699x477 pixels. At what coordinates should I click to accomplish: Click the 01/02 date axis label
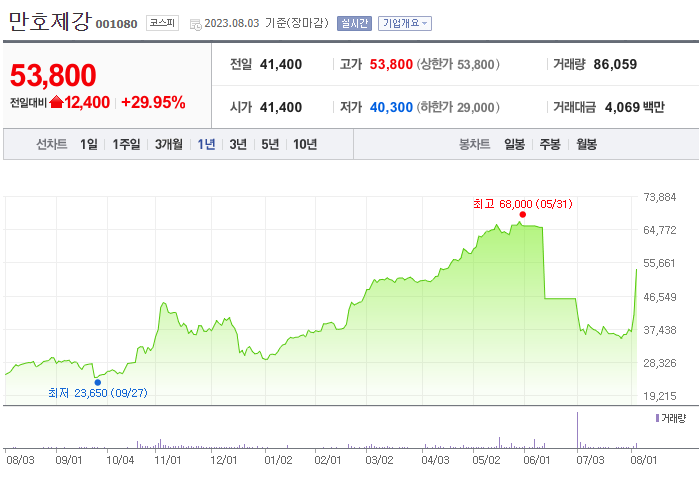(278, 460)
